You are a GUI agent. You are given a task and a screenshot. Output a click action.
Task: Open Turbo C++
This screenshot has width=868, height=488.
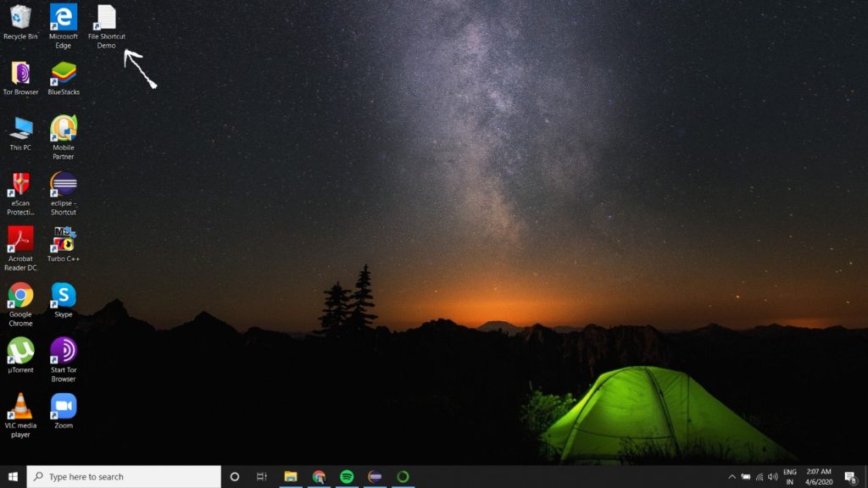click(63, 241)
